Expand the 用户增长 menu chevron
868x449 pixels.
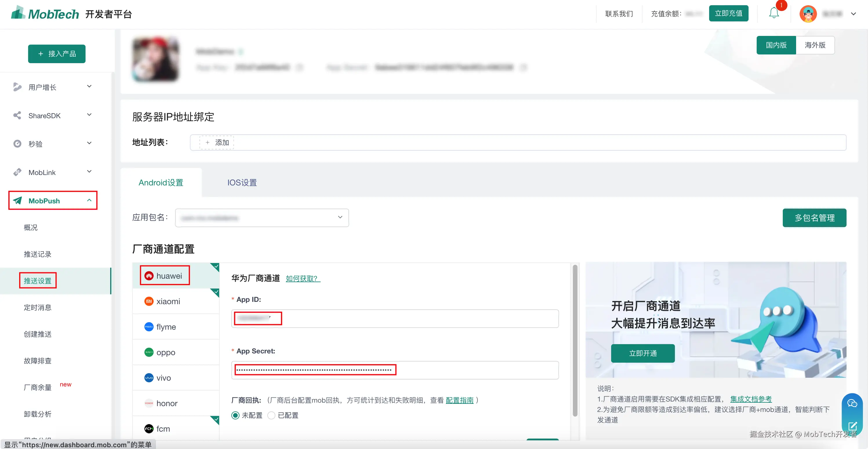tap(89, 87)
